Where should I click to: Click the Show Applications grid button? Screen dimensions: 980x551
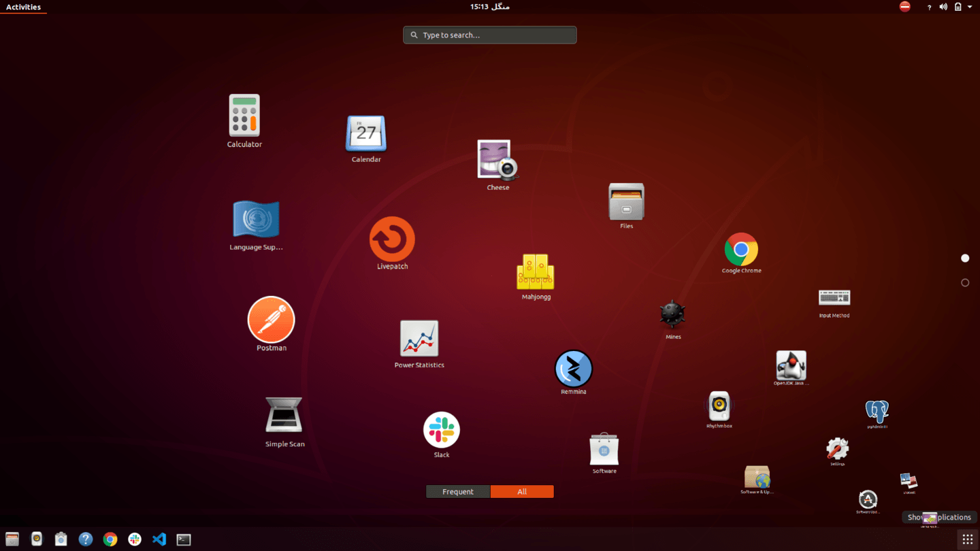click(968, 539)
